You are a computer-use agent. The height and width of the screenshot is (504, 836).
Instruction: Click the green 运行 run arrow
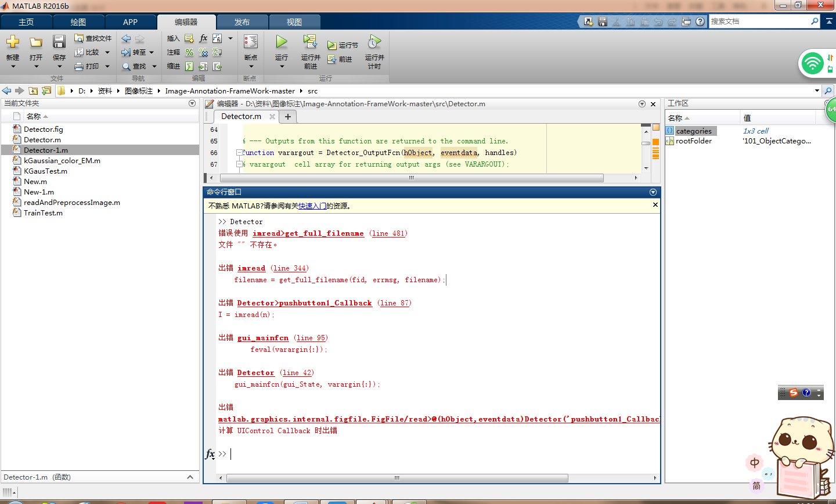[282, 42]
